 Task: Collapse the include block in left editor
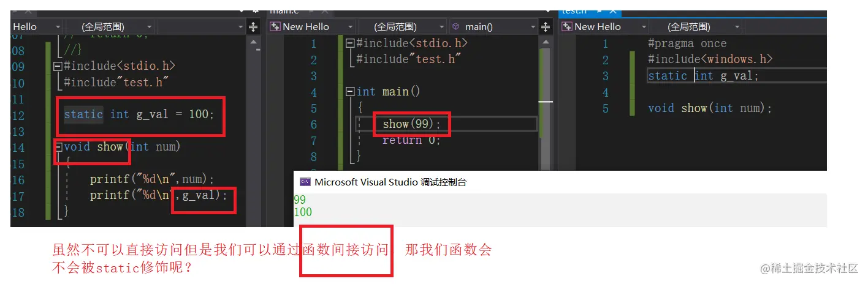58,66
